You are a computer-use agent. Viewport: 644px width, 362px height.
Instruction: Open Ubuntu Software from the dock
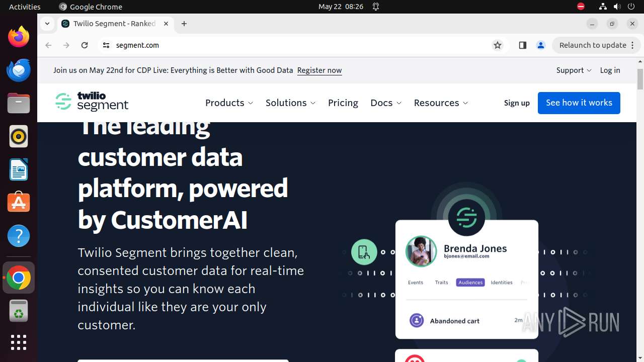pyautogui.click(x=19, y=203)
